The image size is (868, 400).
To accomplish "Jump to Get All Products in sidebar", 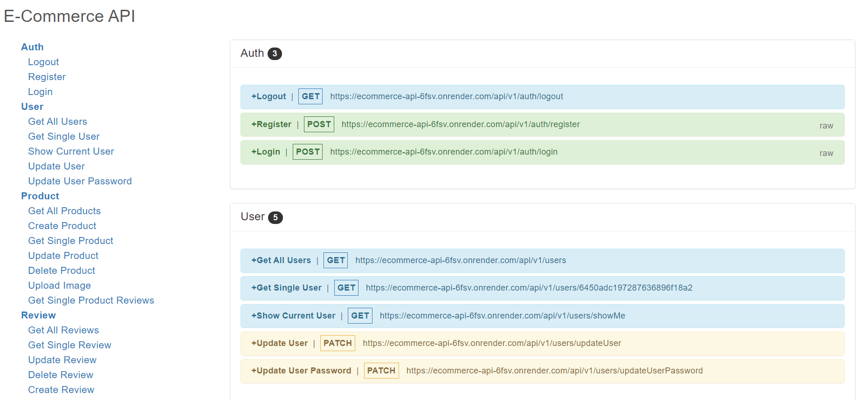I will [x=64, y=211].
